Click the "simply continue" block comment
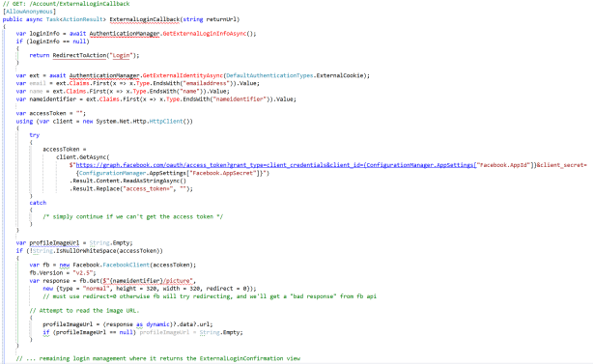The image size is (593, 364). pos(132,217)
